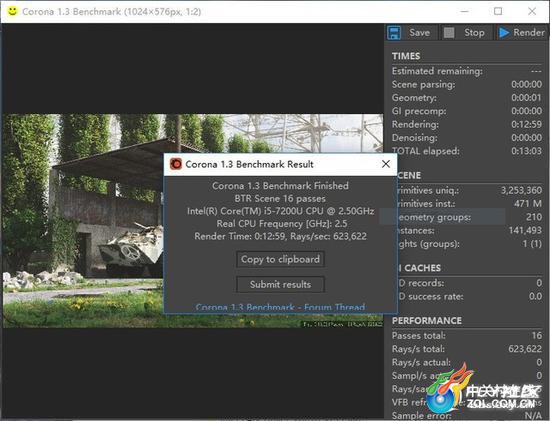Viewport: 550px width, 421px height.
Task: Click the CACHES section header
Action: click(419, 268)
